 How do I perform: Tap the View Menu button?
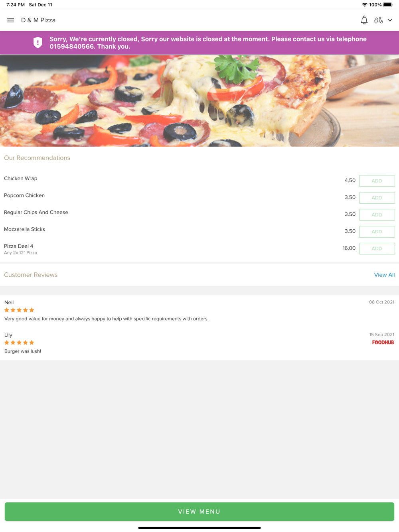199,512
